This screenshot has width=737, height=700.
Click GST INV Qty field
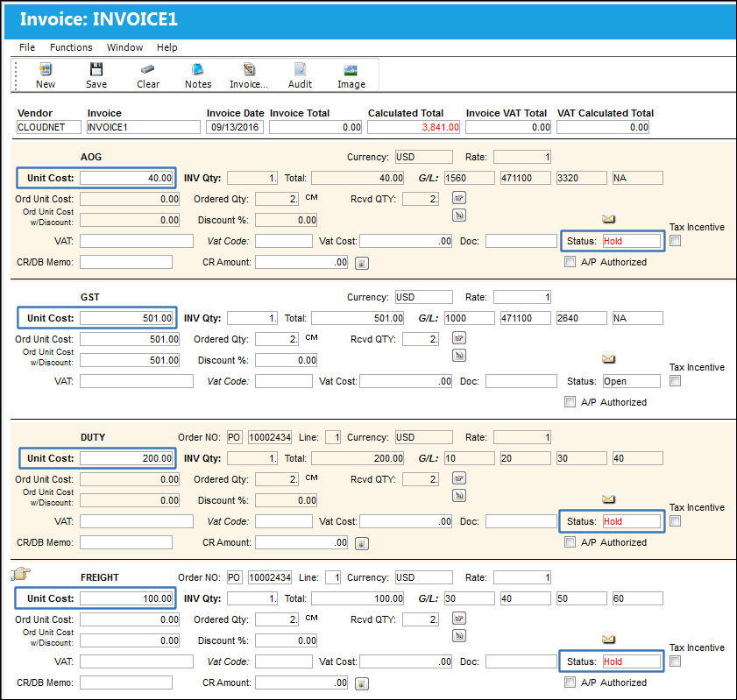252,318
